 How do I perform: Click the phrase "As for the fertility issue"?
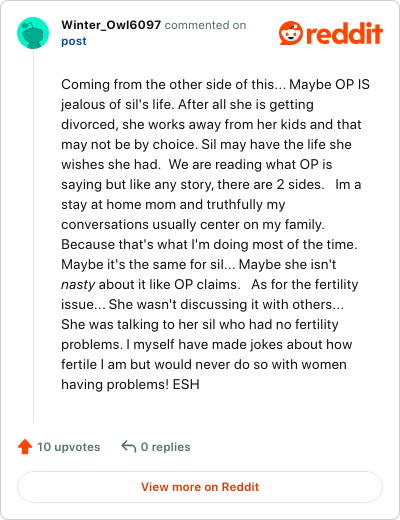pos(210,294)
